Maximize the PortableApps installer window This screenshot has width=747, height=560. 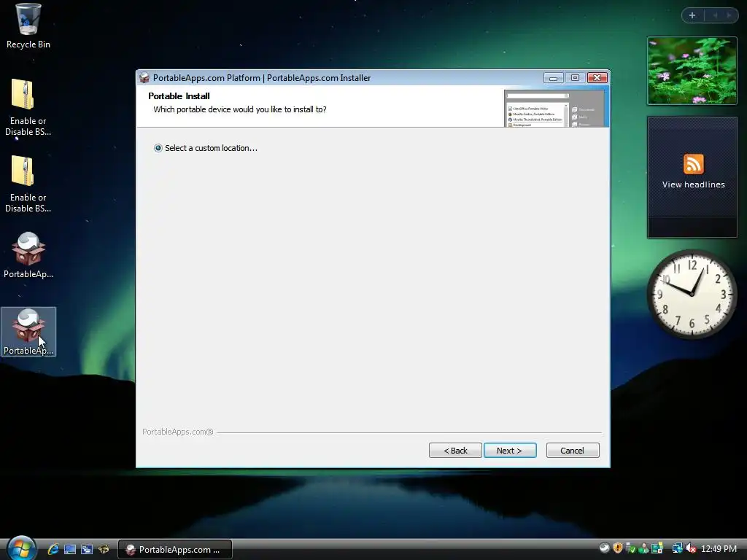coord(575,77)
